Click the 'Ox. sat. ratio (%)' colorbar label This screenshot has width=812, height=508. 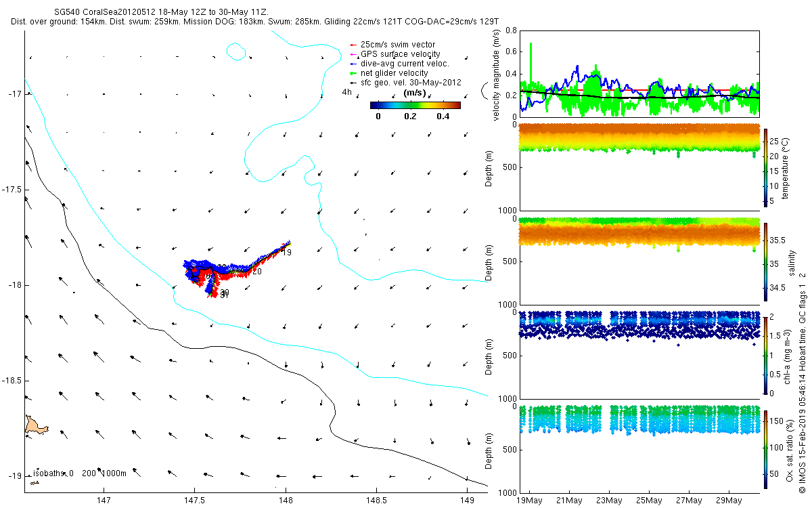click(790, 450)
